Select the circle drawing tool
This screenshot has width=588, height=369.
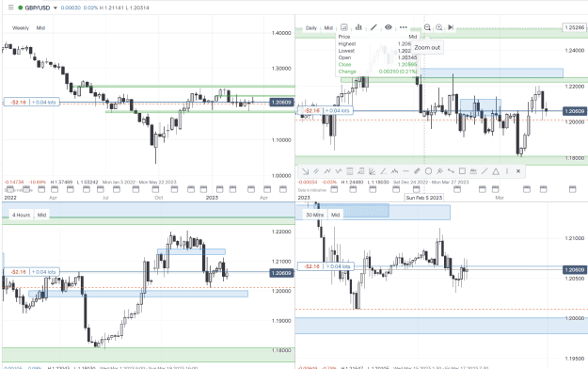(428, 171)
